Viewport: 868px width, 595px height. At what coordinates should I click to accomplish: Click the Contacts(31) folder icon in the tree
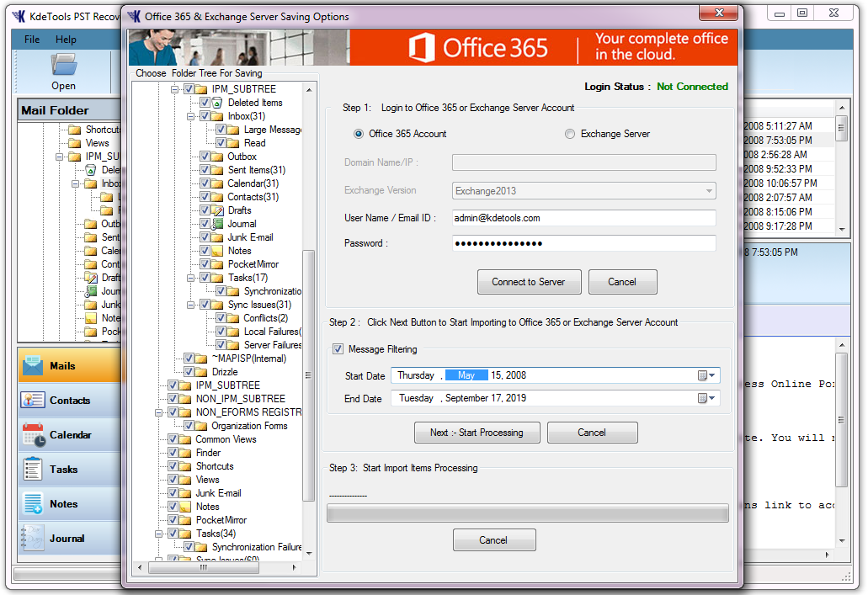217,197
